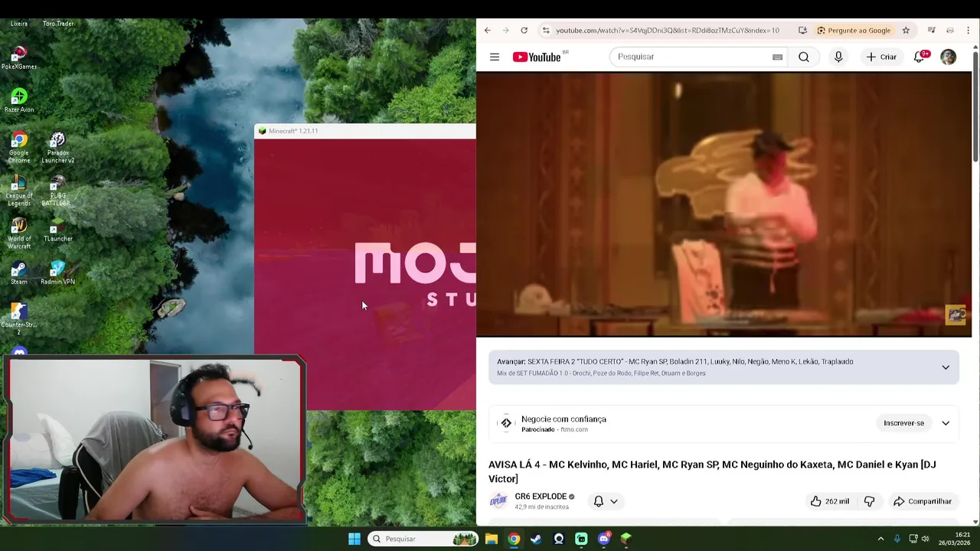
Task: Switch to Minecraft in the taskbar
Action: click(626, 539)
